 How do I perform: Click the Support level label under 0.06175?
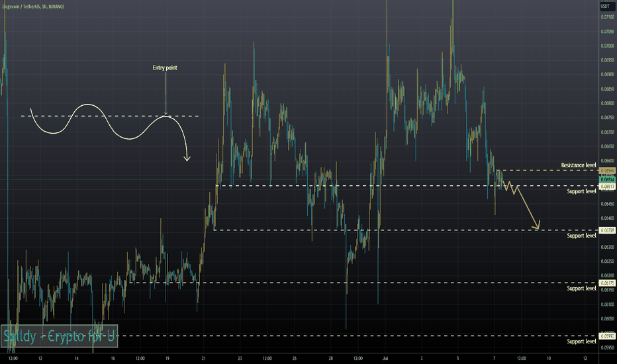(582, 289)
